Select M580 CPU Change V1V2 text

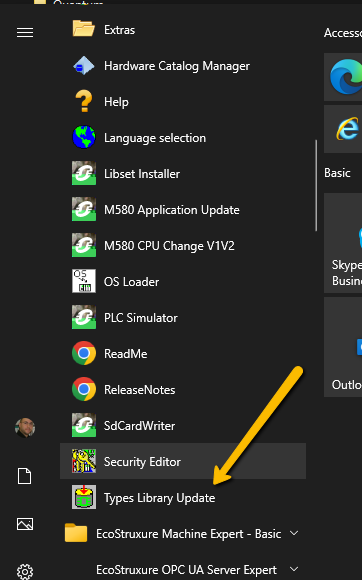(x=169, y=246)
